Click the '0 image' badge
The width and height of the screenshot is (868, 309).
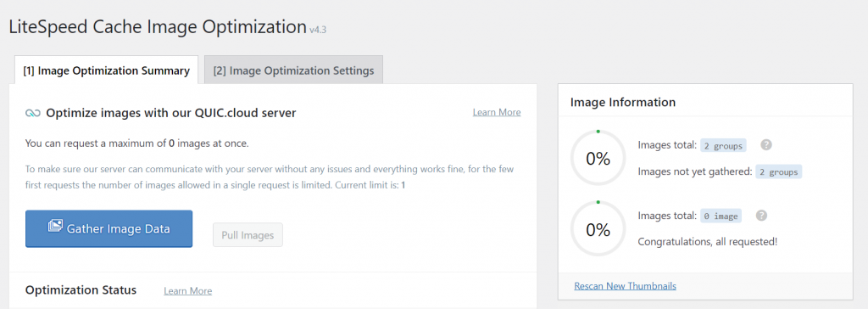pos(721,216)
